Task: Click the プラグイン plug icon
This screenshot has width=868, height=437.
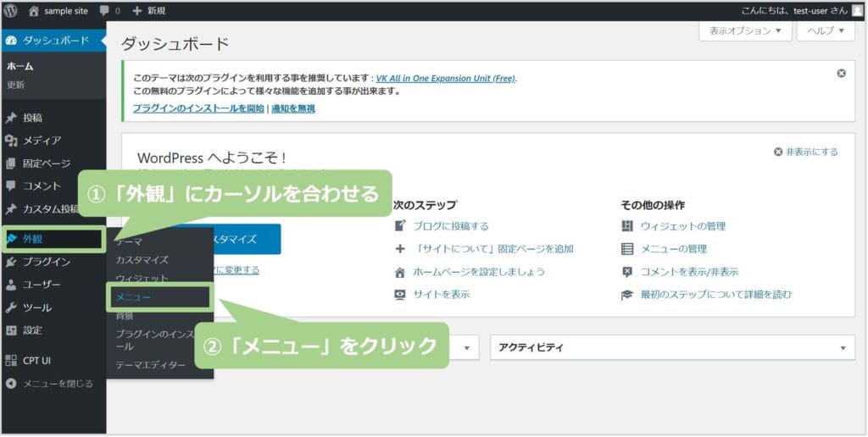Action: tap(11, 263)
